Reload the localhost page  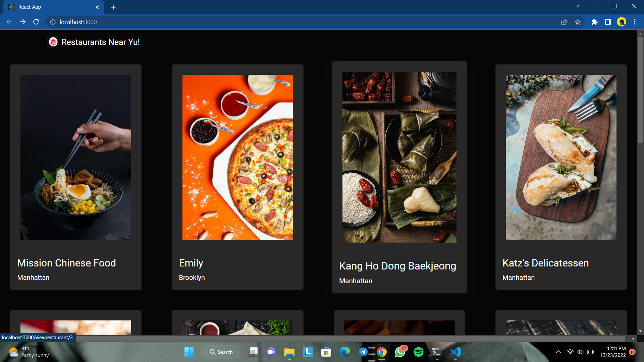tap(36, 22)
